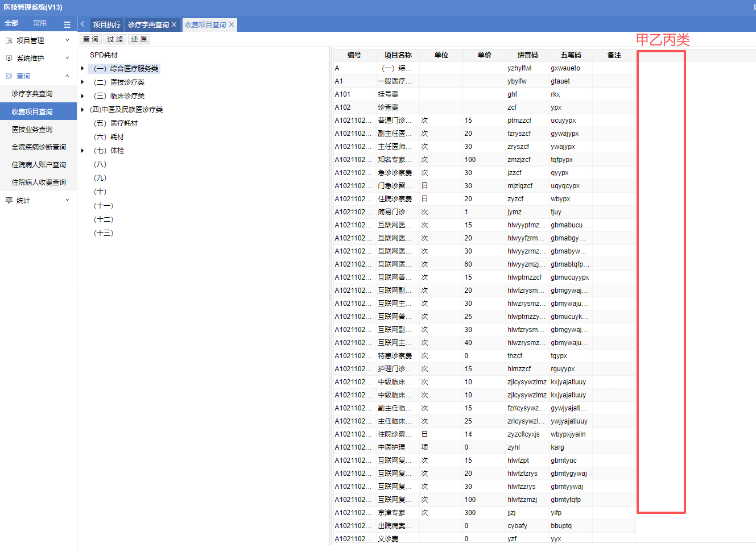Open the 项目执行 tab
The height and width of the screenshot is (552, 756).
[x=107, y=25]
